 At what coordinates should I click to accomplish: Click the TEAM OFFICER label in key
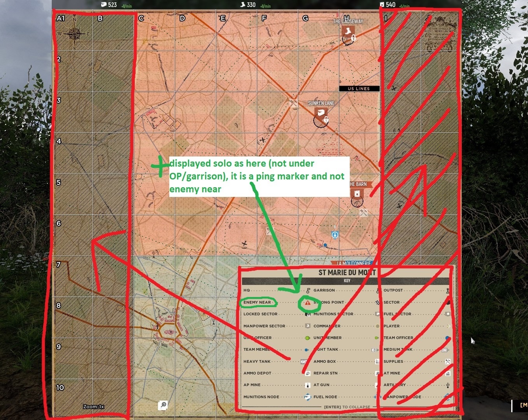[x=398, y=338]
